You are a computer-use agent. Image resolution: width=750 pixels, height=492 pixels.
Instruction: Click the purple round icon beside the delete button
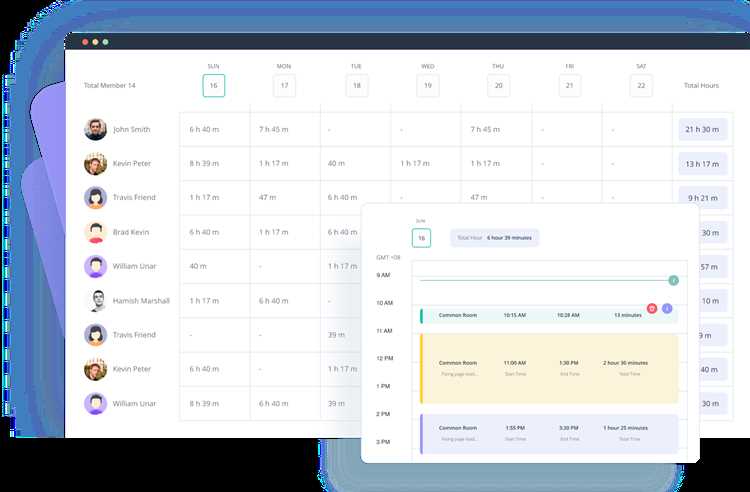667,308
